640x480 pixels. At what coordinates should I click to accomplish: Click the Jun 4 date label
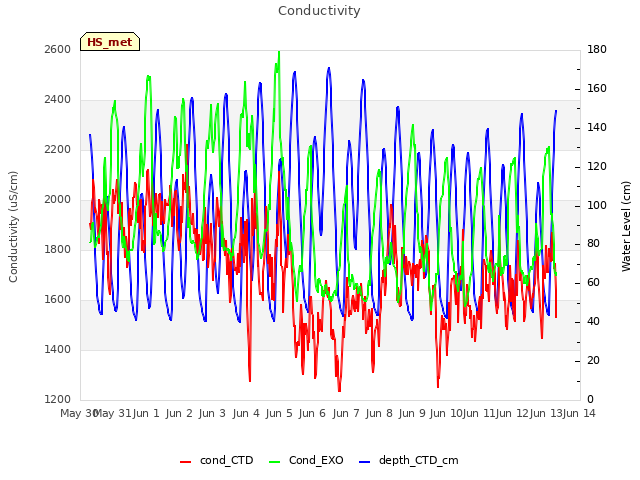246,413
